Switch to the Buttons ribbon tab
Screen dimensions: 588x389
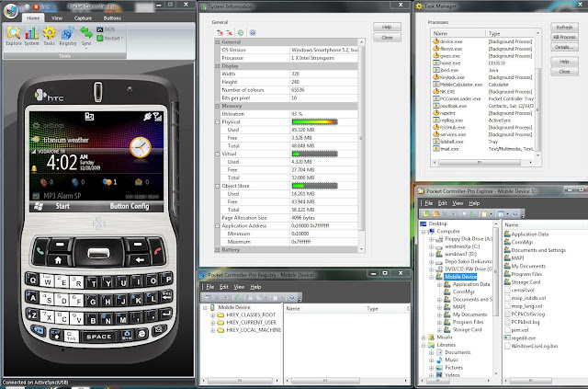[112, 18]
